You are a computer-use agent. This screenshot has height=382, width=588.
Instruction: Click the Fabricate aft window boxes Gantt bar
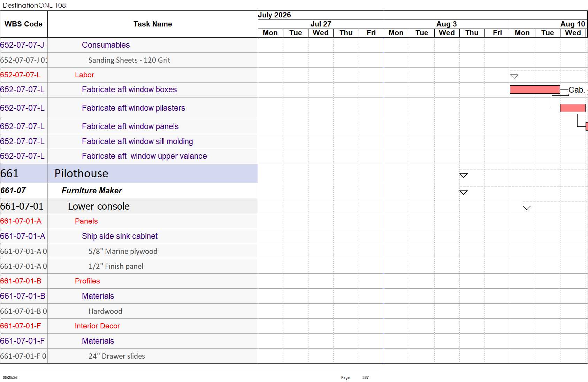(x=535, y=89)
